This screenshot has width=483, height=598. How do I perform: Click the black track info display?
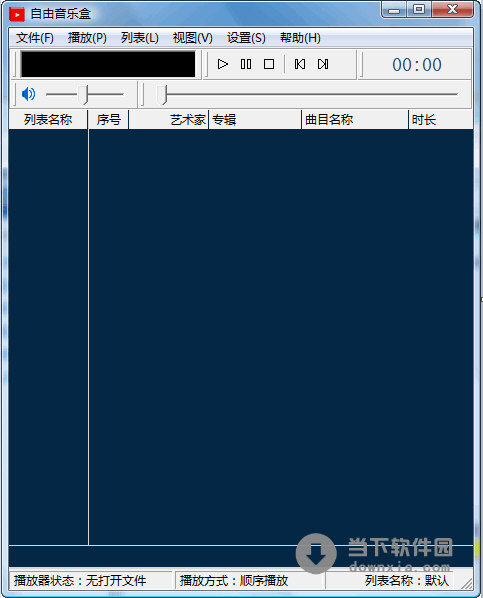click(108, 64)
